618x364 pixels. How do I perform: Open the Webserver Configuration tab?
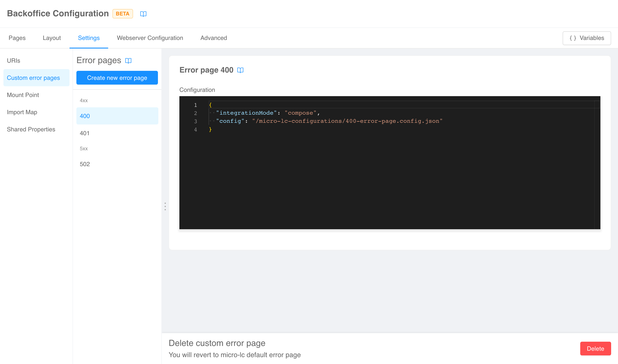tap(150, 38)
